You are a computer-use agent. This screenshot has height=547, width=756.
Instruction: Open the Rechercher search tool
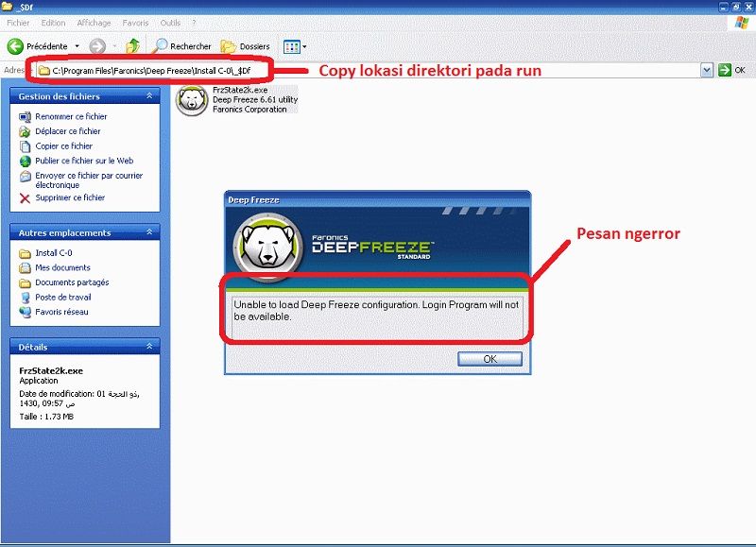(181, 46)
